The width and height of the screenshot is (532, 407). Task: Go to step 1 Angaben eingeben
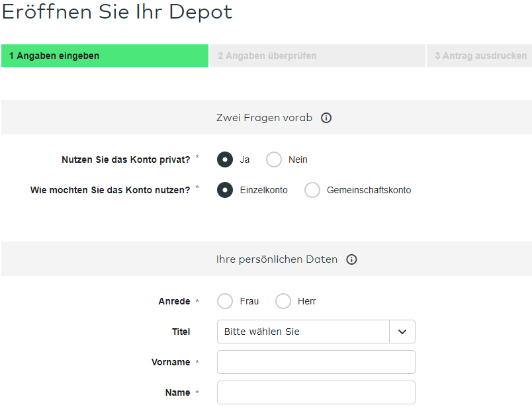(x=105, y=56)
